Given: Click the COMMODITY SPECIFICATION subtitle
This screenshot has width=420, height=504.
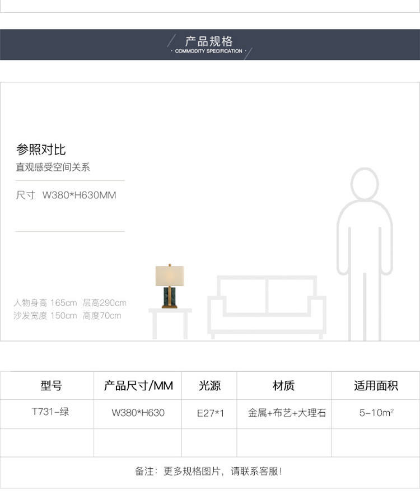Looking at the screenshot, I should 209,51.
